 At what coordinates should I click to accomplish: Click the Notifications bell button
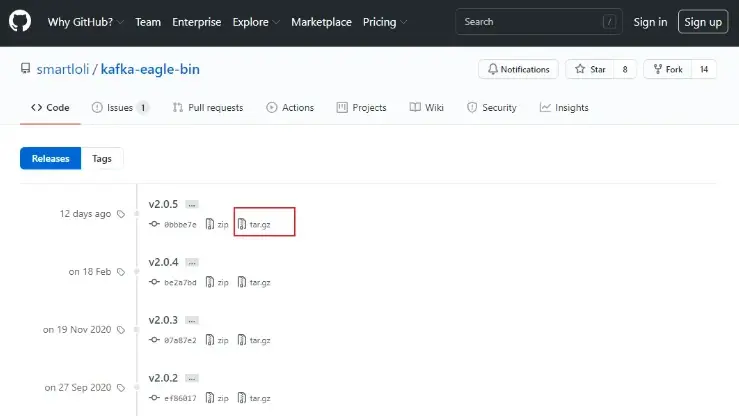tap(518, 69)
